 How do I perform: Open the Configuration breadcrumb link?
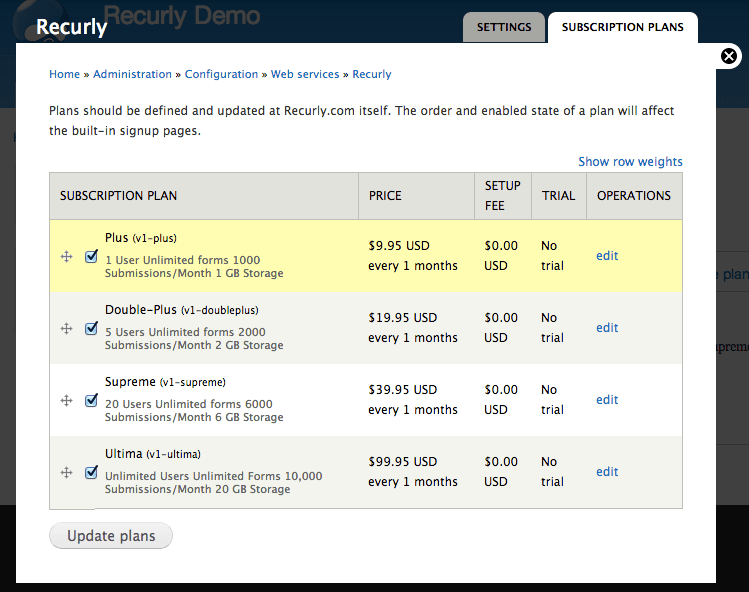[x=221, y=74]
